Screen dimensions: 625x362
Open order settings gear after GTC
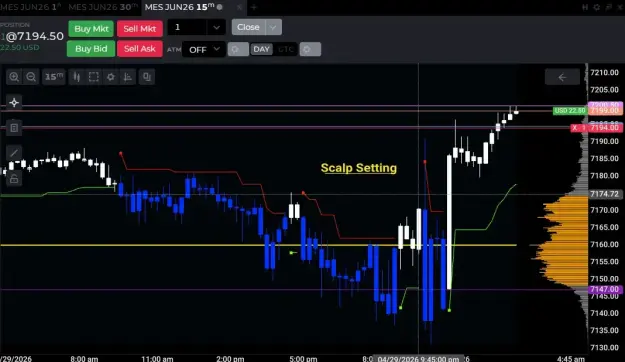pos(310,49)
